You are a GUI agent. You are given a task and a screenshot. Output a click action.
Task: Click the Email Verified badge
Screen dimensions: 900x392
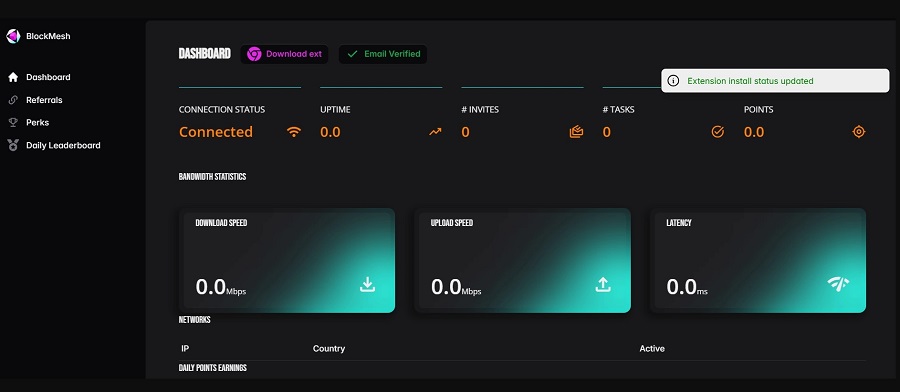pos(383,54)
